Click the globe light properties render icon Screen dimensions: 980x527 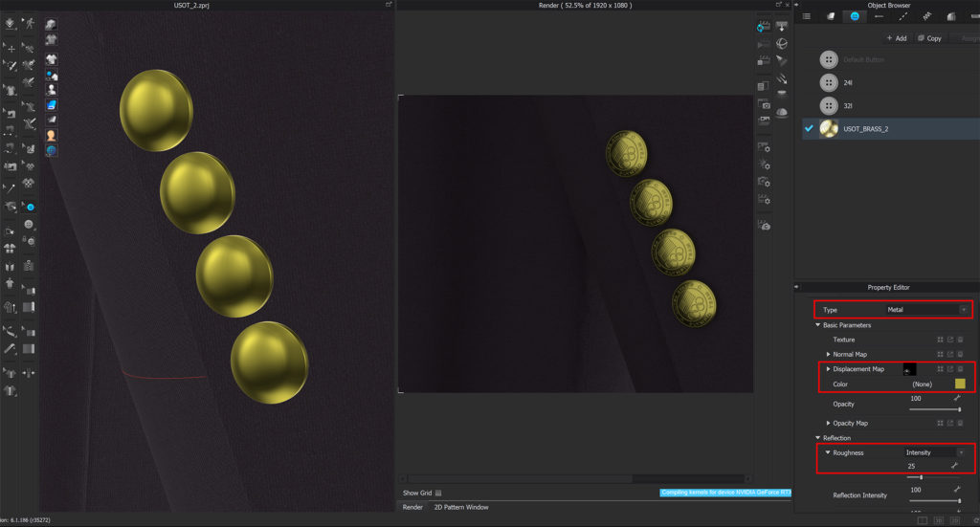[x=782, y=43]
